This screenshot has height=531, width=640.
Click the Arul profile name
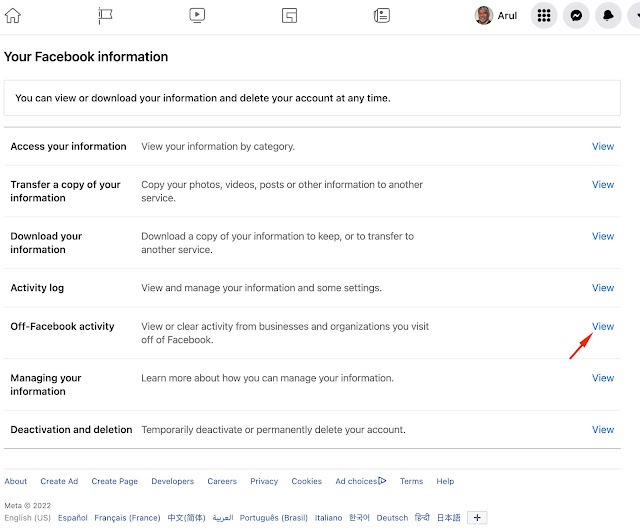[507, 16]
